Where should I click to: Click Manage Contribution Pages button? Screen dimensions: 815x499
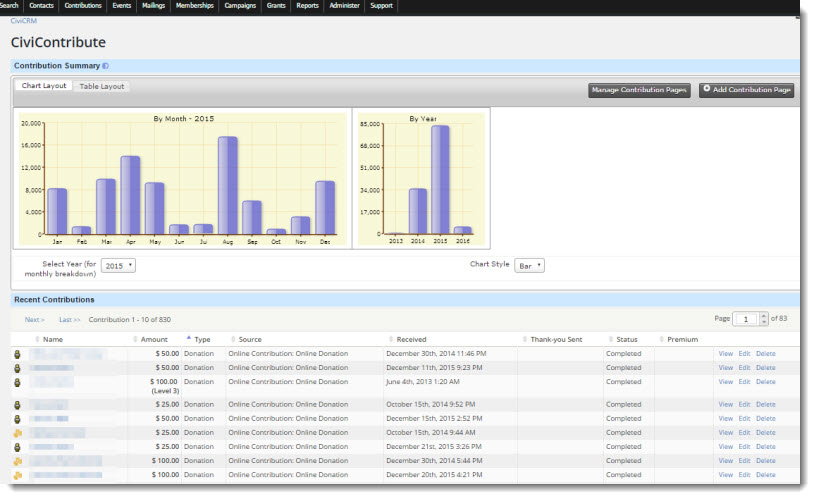(639, 90)
